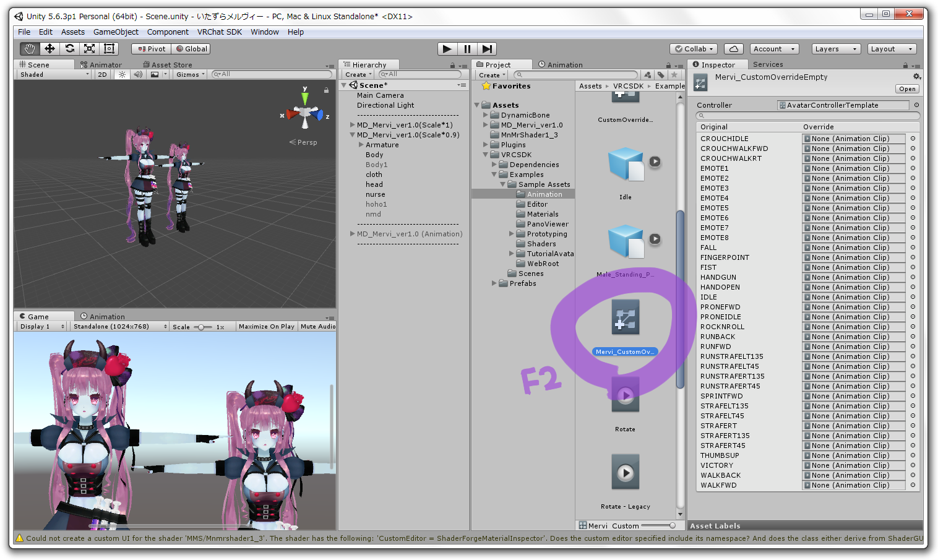Open the Layout dropdown
Image resolution: width=938 pixels, height=560 pixels.
891,49
